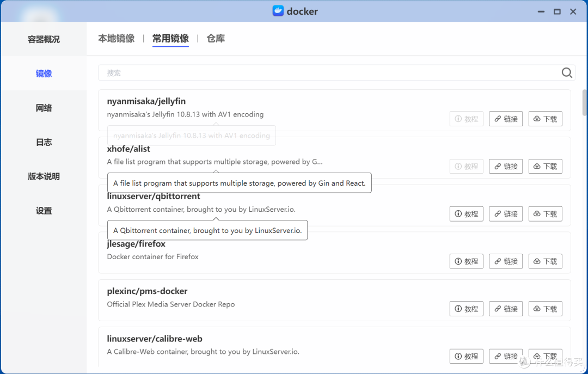The height and width of the screenshot is (374, 588).
Task: Click 'Official Plex Media Server Docker Repo' text
Action: (171, 304)
